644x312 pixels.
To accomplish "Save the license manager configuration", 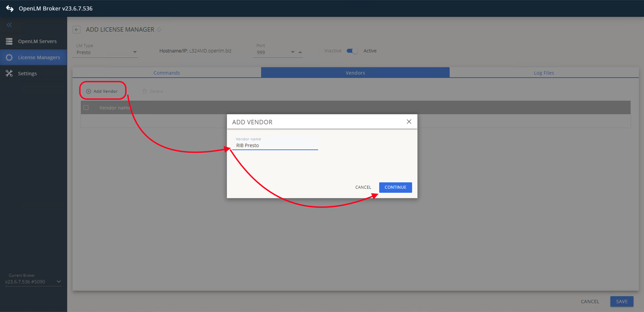I will (622, 301).
